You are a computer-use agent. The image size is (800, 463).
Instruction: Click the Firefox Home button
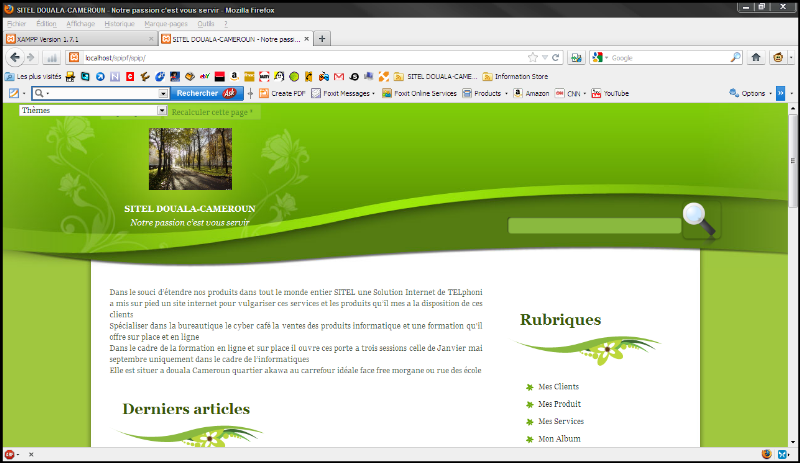756,57
